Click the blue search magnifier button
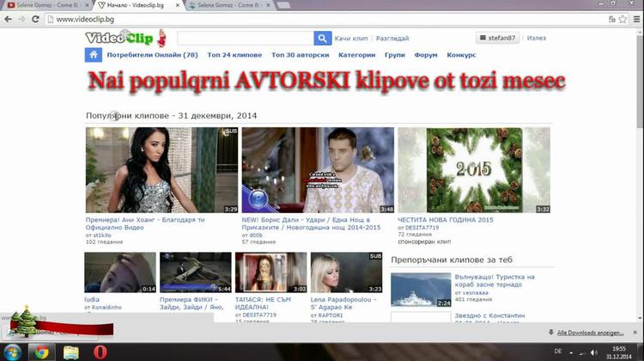Screen dimensions: 644x361 (x=322, y=39)
